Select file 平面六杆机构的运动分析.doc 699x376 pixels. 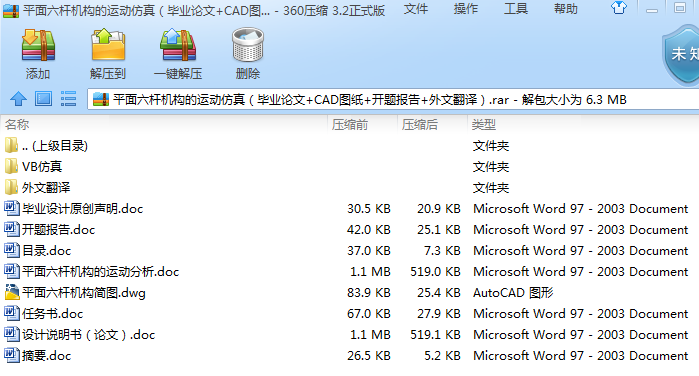100,271
